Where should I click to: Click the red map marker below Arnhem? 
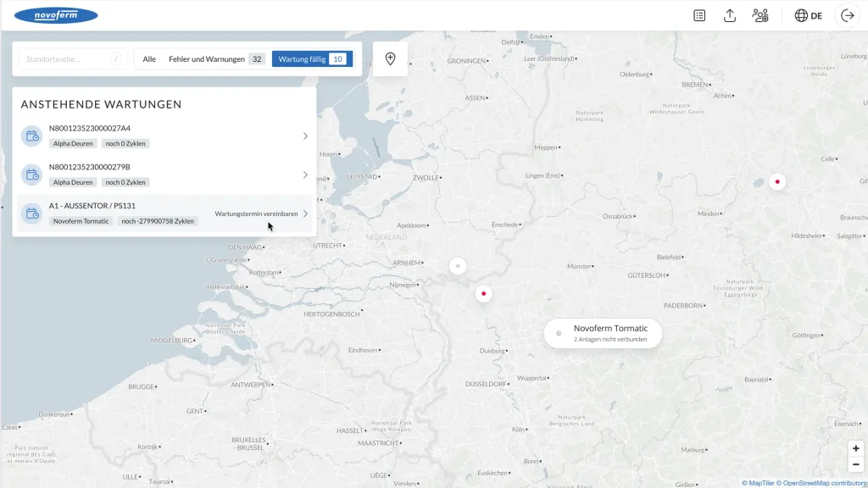pyautogui.click(x=483, y=294)
